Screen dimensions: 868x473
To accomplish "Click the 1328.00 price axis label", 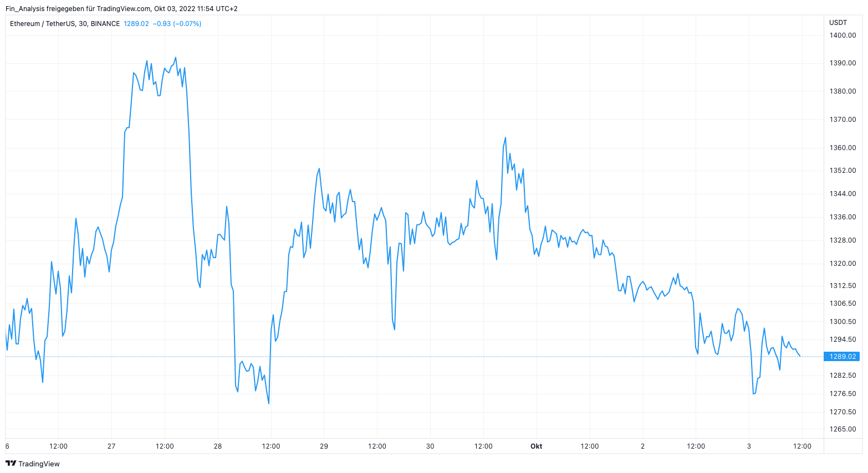I will pos(843,240).
